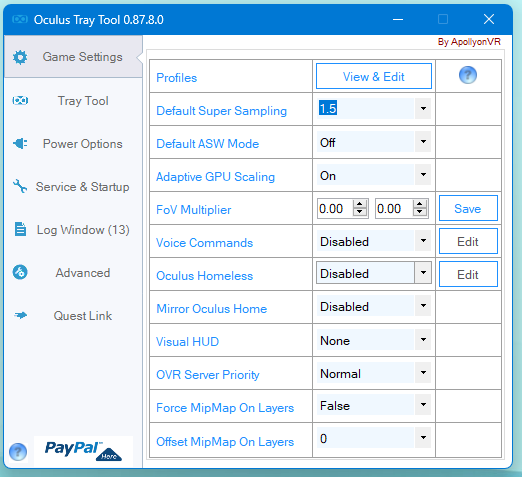The height and width of the screenshot is (477, 522).
Task: Click the OVR Server Priority label
Action: (208, 375)
